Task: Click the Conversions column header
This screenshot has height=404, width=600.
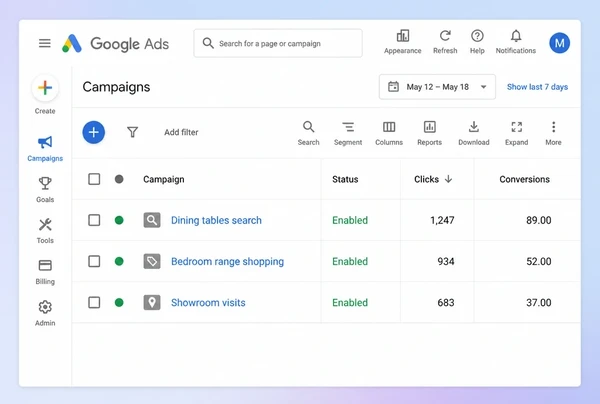Action: click(524, 179)
